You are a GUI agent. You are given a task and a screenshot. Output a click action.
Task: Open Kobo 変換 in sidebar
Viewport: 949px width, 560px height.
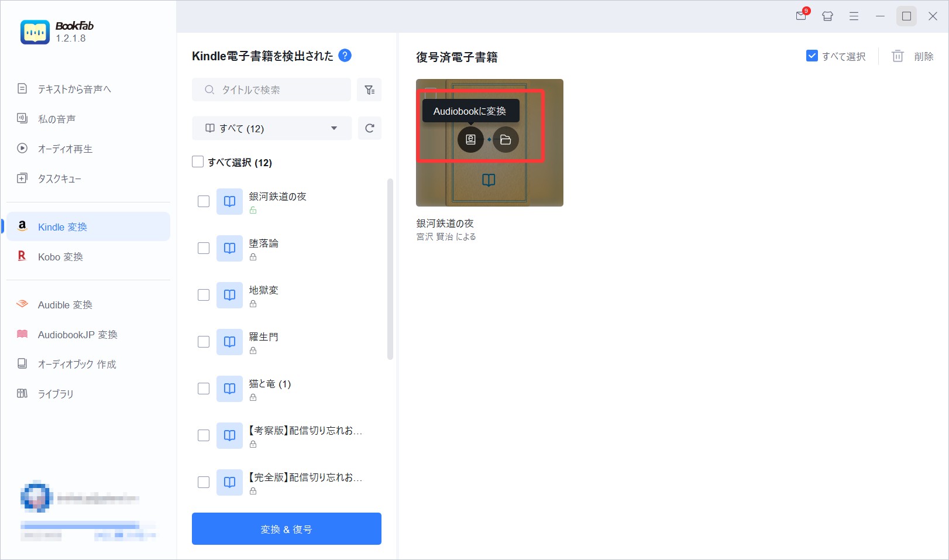click(x=60, y=257)
